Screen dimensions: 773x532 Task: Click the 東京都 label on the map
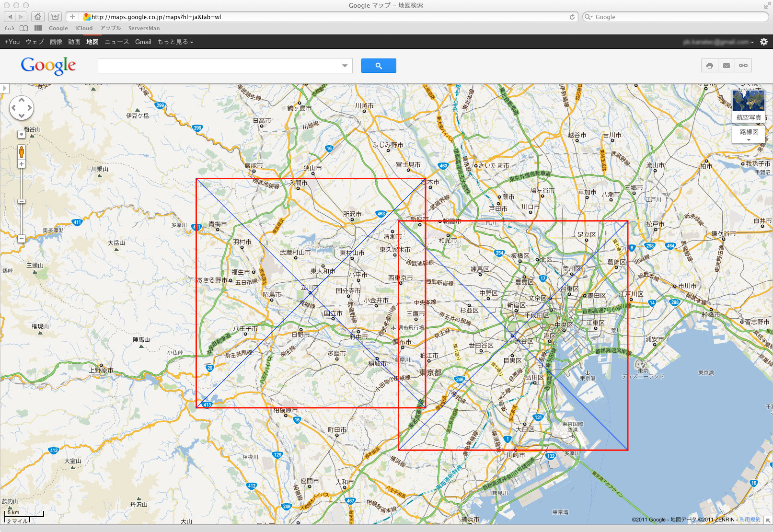coord(430,372)
